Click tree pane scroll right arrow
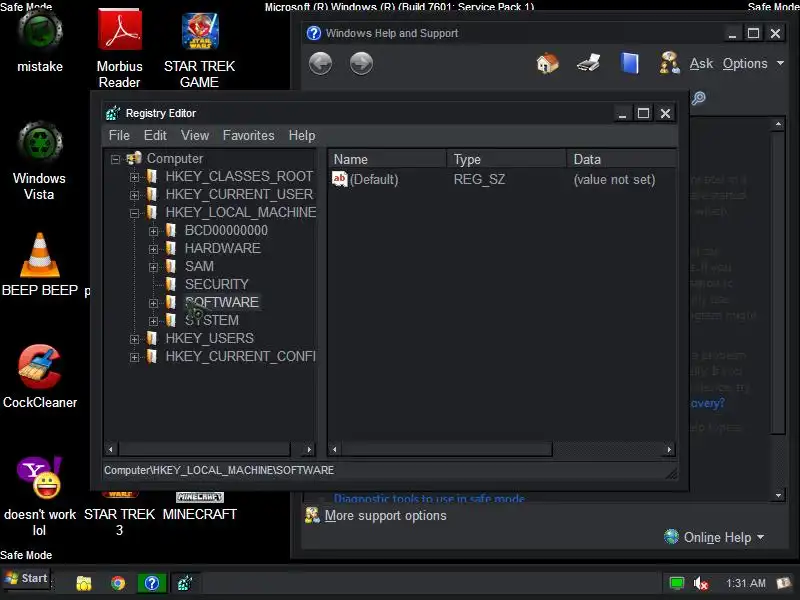Image resolution: width=800 pixels, height=600 pixels. click(309, 449)
